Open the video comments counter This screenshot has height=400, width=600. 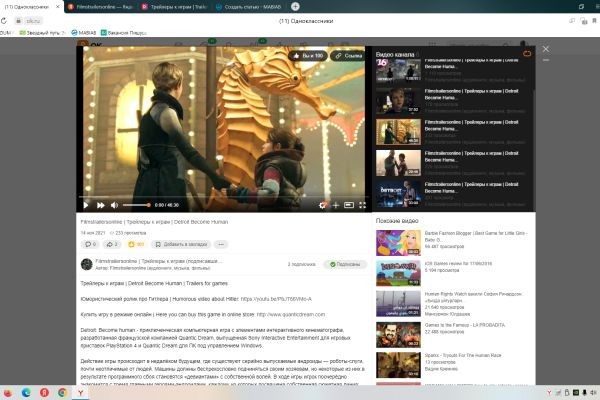point(90,244)
